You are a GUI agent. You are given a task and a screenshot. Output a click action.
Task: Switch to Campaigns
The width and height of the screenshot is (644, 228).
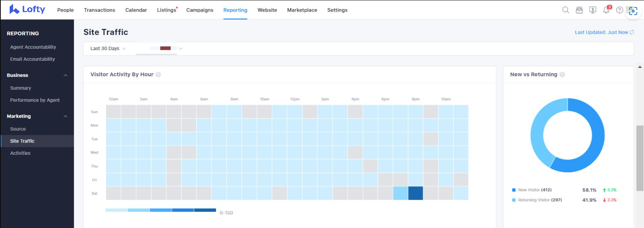pyautogui.click(x=200, y=10)
